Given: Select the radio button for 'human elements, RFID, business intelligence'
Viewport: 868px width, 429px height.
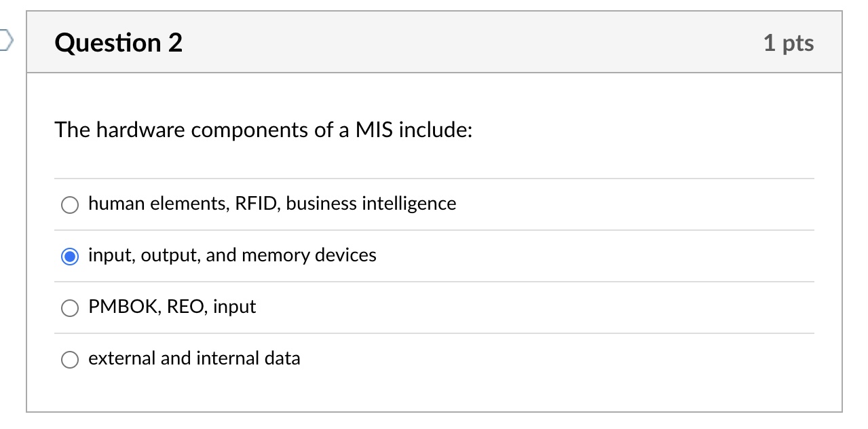Looking at the screenshot, I should pos(69,204).
